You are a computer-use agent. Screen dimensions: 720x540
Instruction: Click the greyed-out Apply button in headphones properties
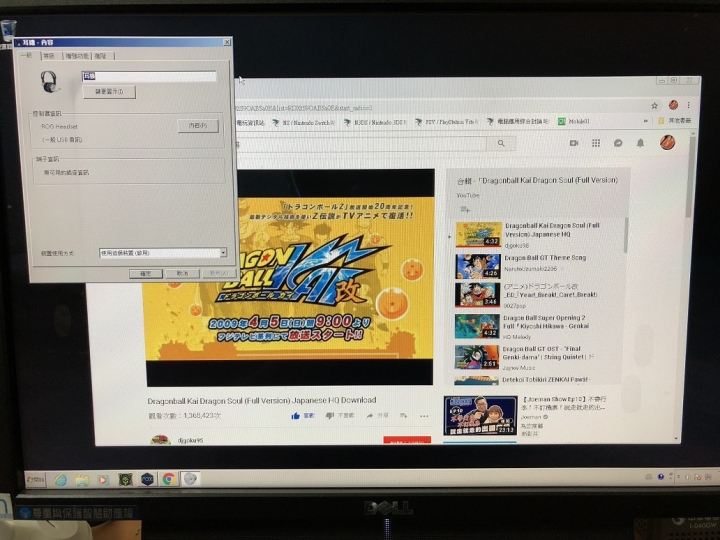[x=219, y=274]
